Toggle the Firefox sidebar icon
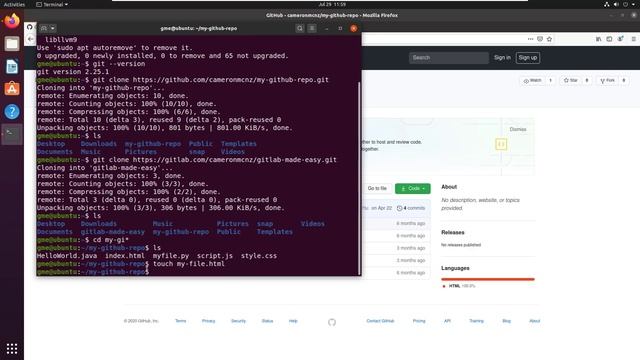 pos(609,39)
